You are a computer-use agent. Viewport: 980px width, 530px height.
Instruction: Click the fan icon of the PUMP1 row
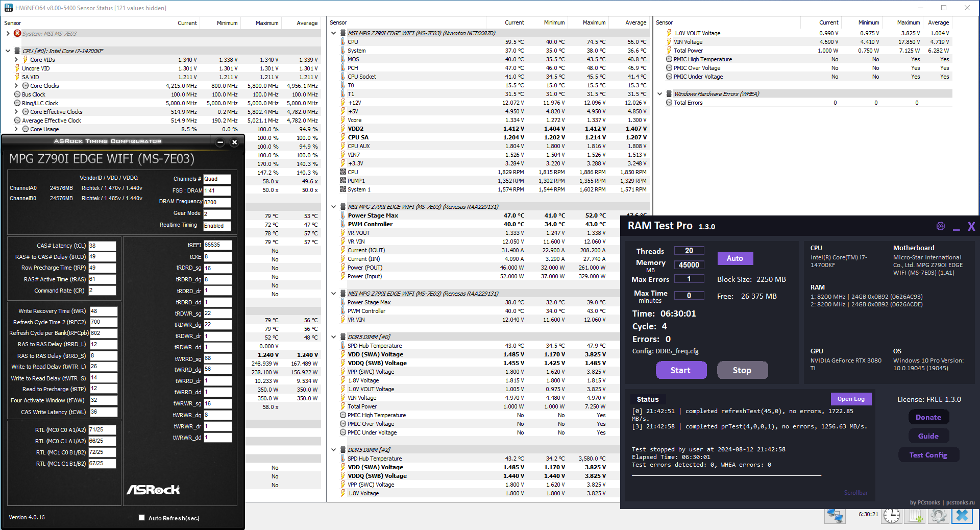click(x=343, y=181)
